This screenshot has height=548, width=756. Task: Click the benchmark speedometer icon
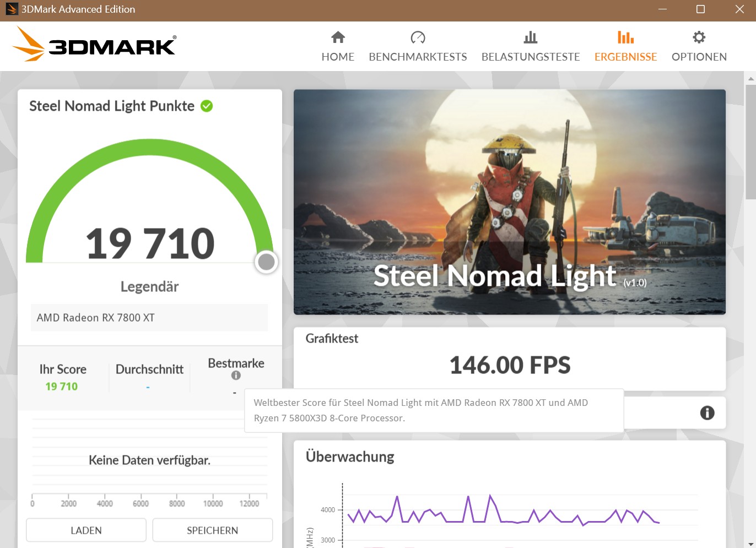[418, 37]
